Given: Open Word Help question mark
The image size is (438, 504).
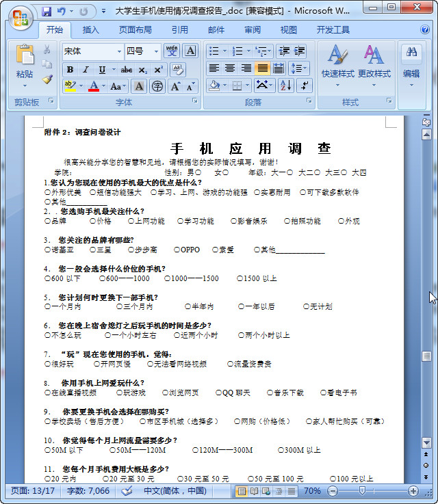Looking at the screenshot, I should click(425, 29).
